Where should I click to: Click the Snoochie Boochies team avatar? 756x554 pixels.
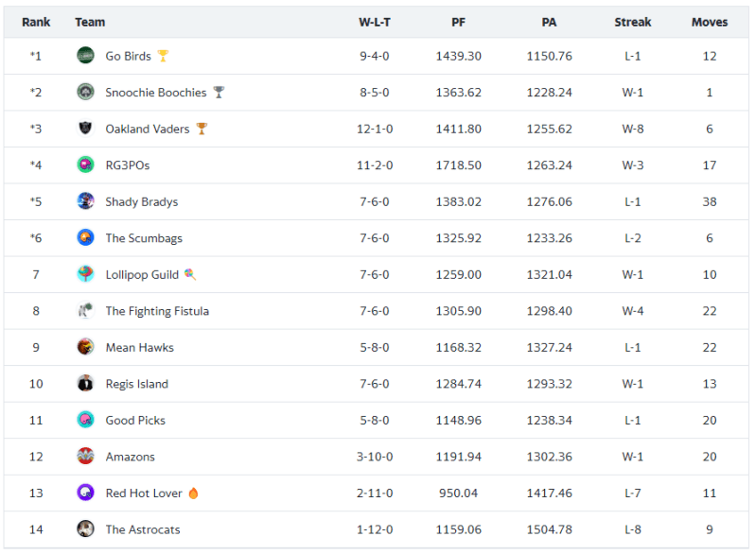click(x=86, y=93)
